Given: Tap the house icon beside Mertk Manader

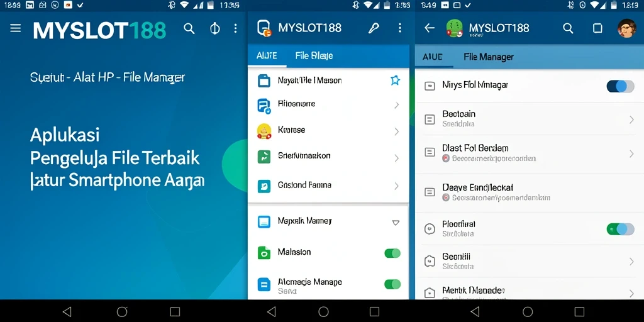Looking at the screenshot, I should pos(430,293).
